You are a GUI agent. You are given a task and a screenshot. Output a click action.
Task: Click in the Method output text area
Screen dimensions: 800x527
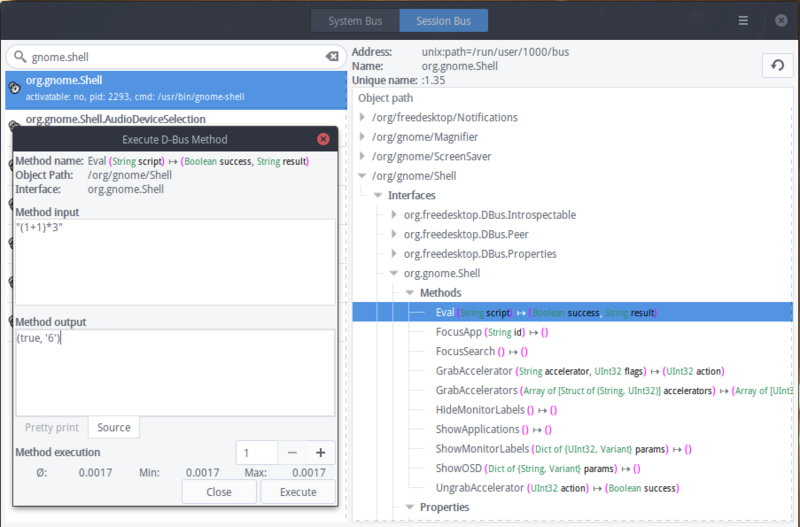[x=176, y=372]
